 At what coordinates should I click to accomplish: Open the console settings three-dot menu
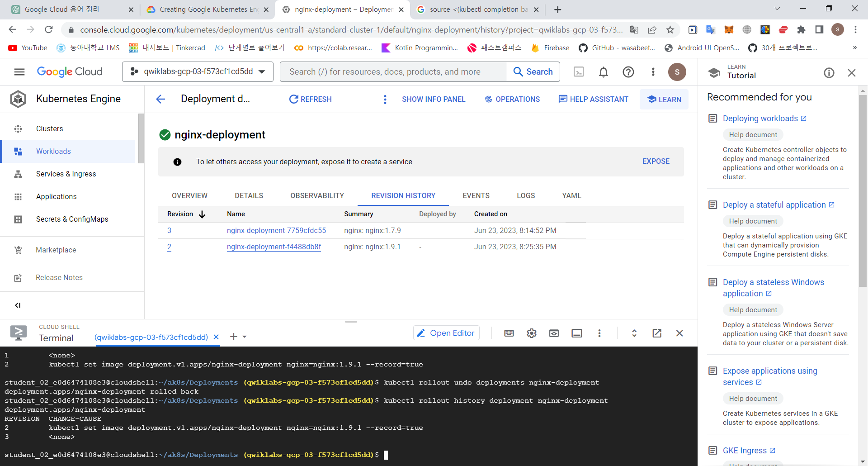[653, 72]
